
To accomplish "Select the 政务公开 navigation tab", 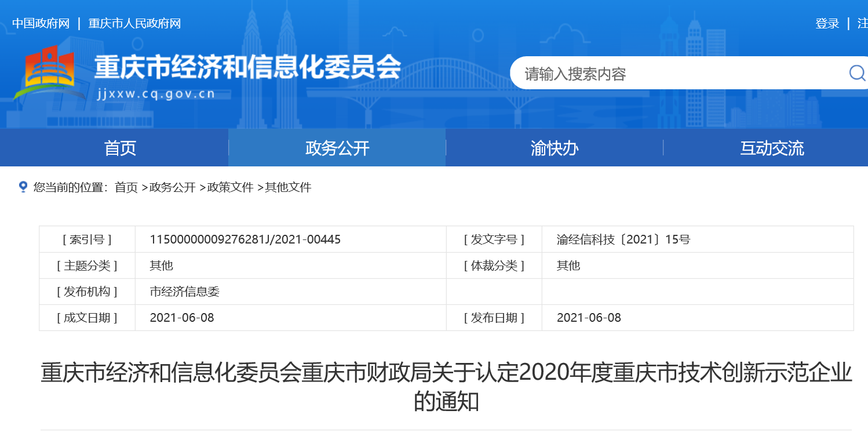I will click(337, 148).
